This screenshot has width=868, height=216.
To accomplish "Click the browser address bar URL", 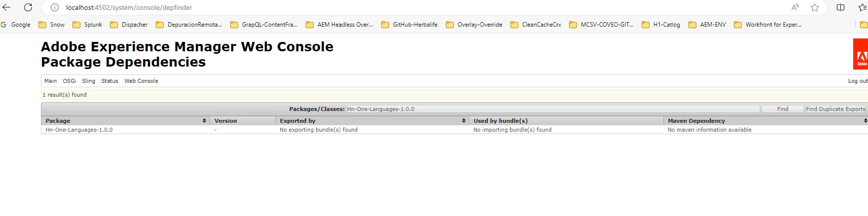I will [x=129, y=7].
